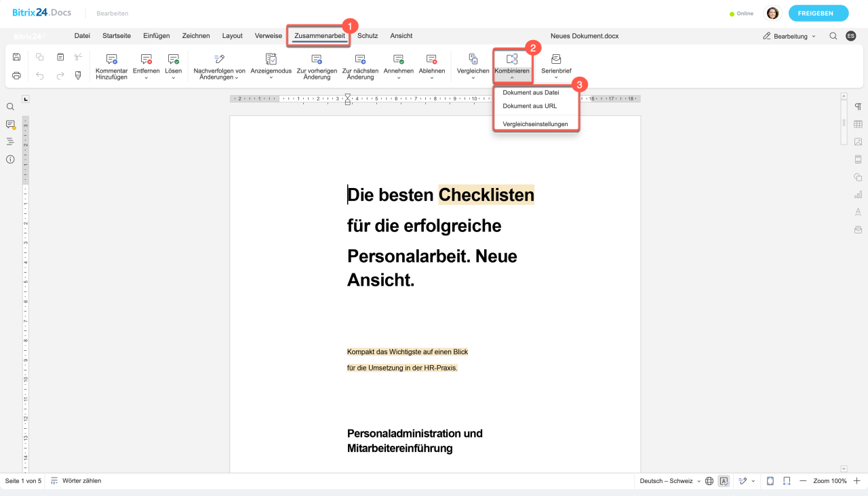
Task: Click the zoom in plus button
Action: (856, 481)
